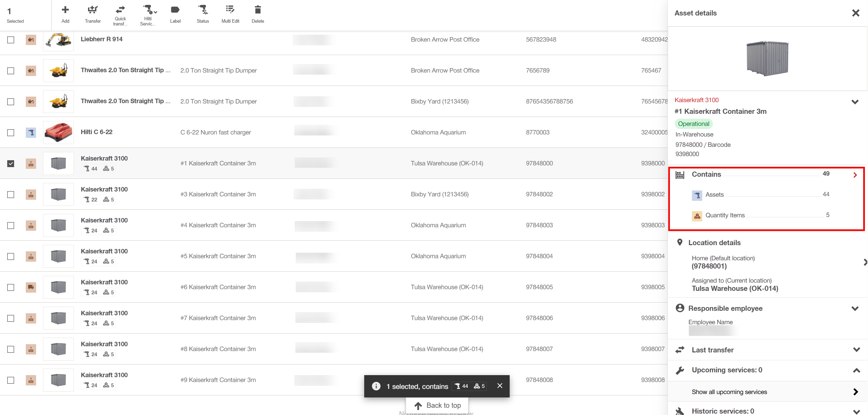Open the red Kaiserkraft 3100 link

[696, 100]
